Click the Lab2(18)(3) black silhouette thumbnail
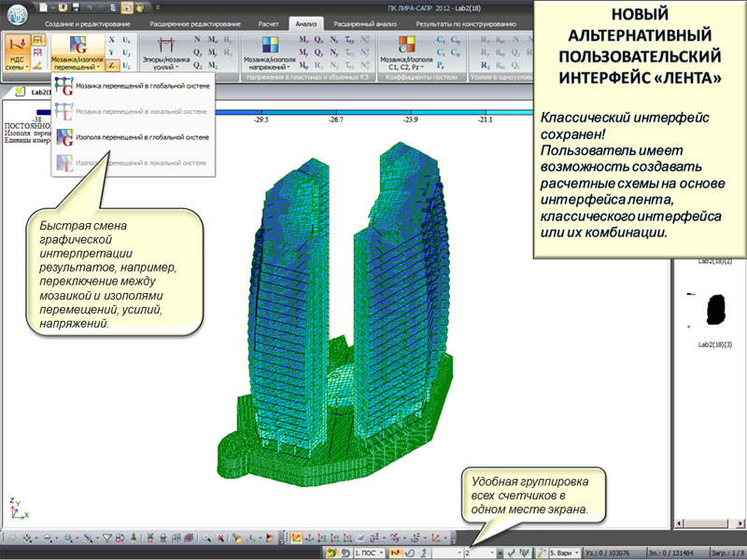 point(717,308)
